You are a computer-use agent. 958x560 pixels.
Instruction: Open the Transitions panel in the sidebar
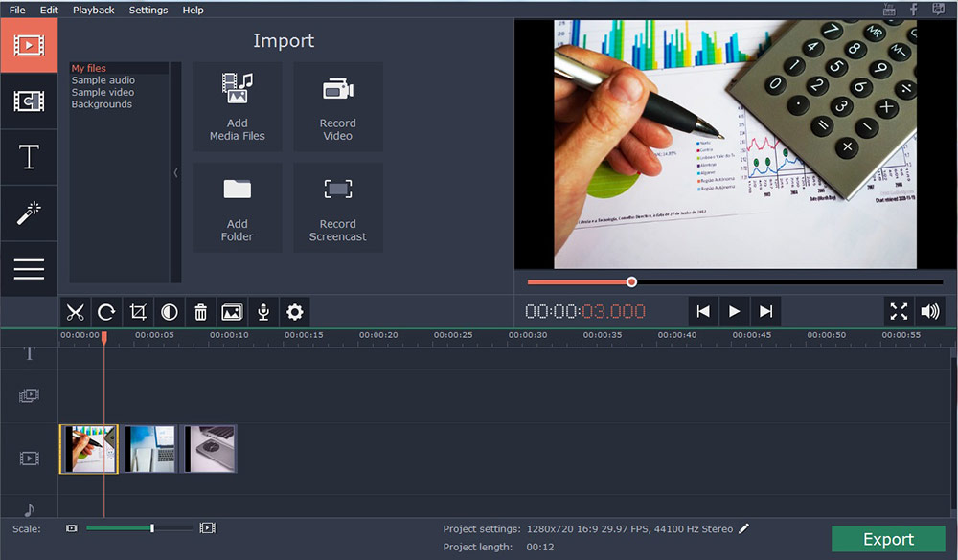[x=29, y=101]
